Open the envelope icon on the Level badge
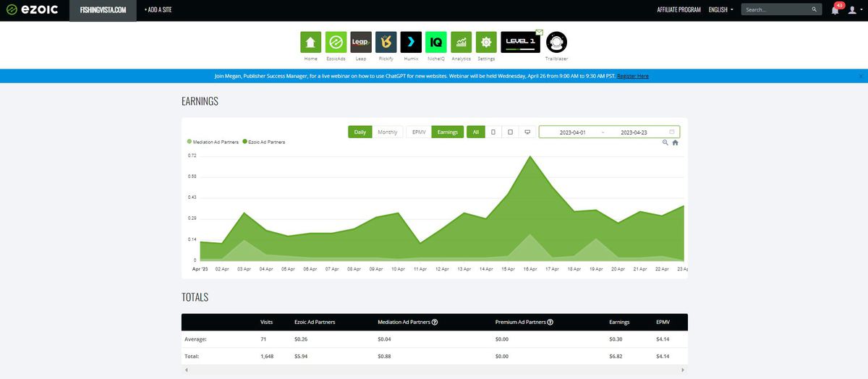The image size is (868, 379). click(x=539, y=32)
